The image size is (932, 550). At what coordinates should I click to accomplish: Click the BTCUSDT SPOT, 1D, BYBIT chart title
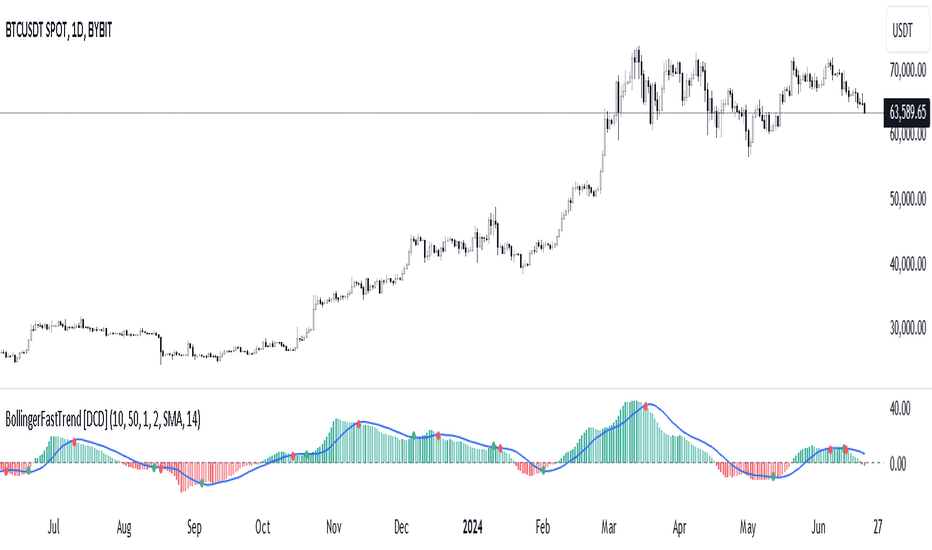tap(59, 30)
